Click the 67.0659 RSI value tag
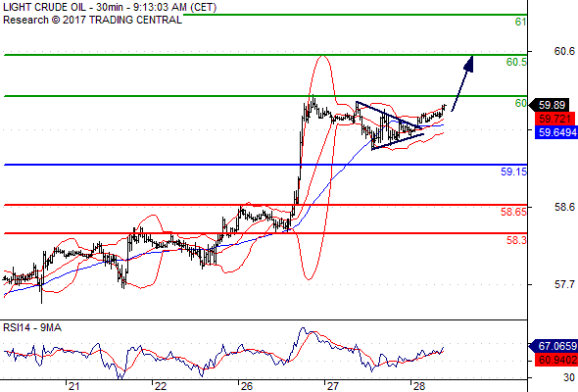This screenshot has width=578, height=392. [x=554, y=346]
